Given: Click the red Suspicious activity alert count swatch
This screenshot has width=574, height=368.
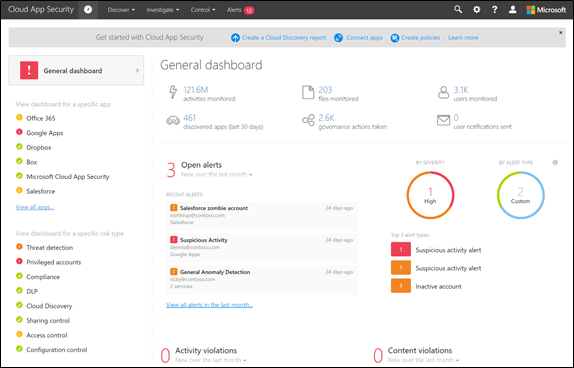Looking at the screenshot, I should click(400, 249).
